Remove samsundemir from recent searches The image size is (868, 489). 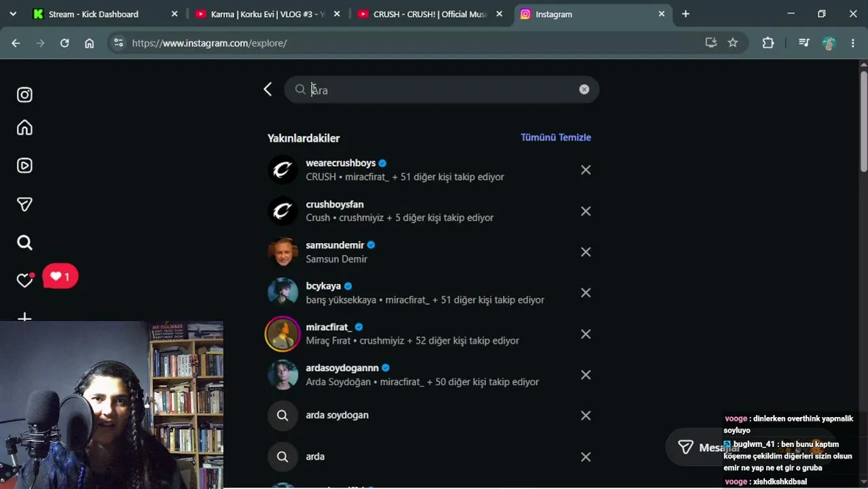coord(585,252)
